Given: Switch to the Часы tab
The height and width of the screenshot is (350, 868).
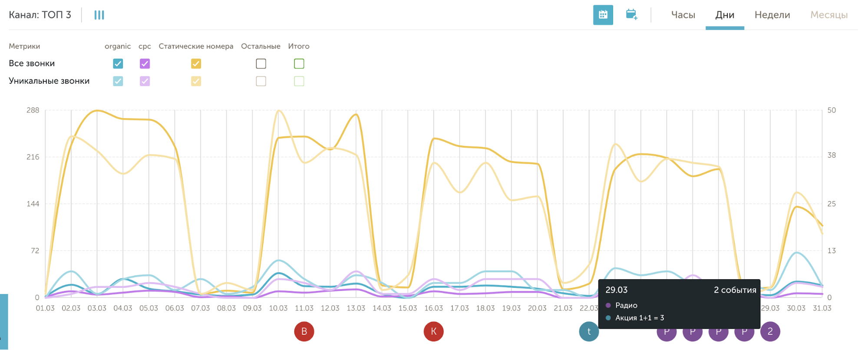Looking at the screenshot, I should pyautogui.click(x=683, y=15).
